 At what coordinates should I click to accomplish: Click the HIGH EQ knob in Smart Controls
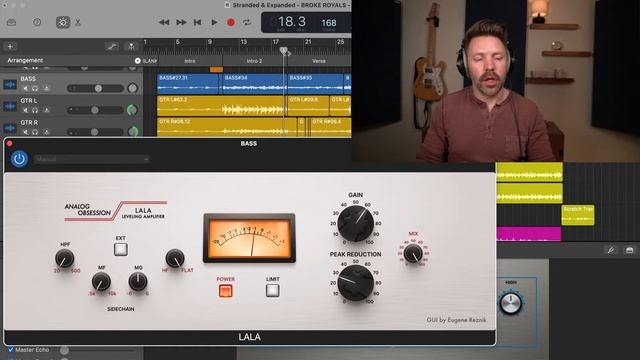(511, 303)
